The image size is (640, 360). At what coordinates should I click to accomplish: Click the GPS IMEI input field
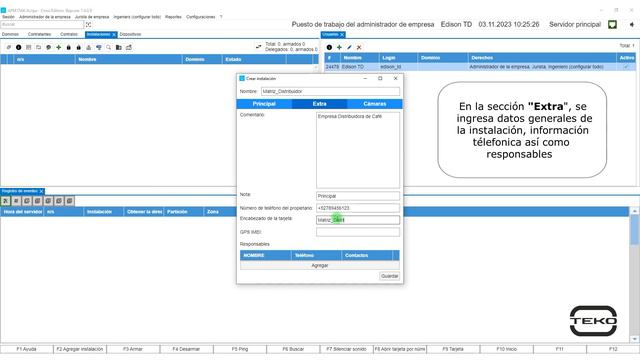click(358, 232)
